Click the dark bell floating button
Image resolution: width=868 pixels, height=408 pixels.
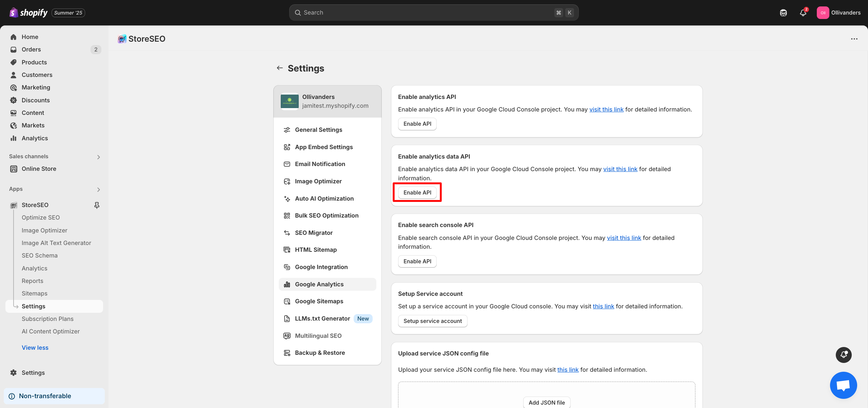pos(844,355)
